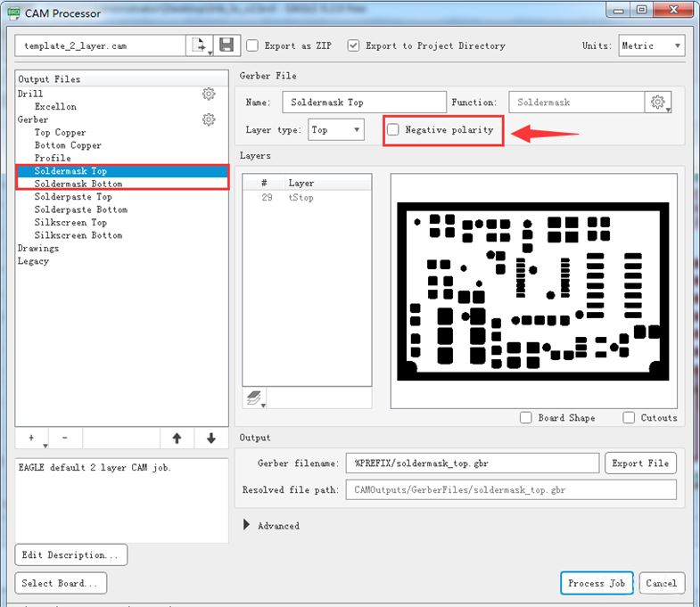
Task: Enable the Board Shape checkbox
Action: tap(526, 418)
